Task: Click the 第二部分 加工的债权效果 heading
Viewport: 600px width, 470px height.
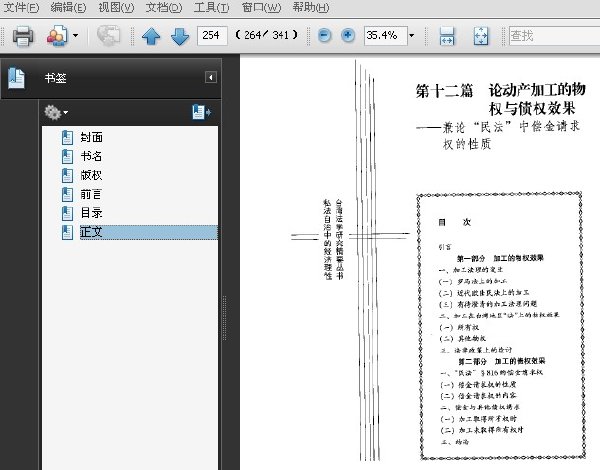Action: (x=502, y=361)
